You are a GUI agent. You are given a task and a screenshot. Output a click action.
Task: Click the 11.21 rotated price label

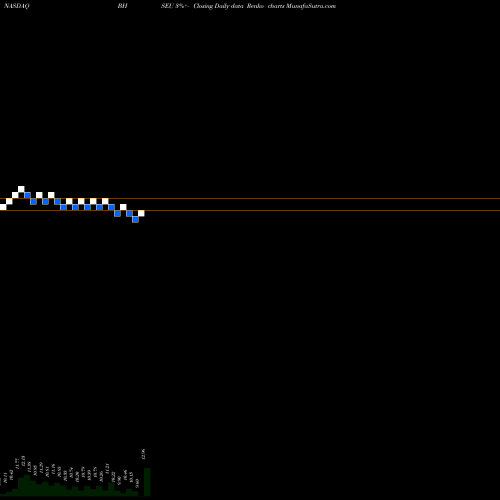[x=107, y=468]
